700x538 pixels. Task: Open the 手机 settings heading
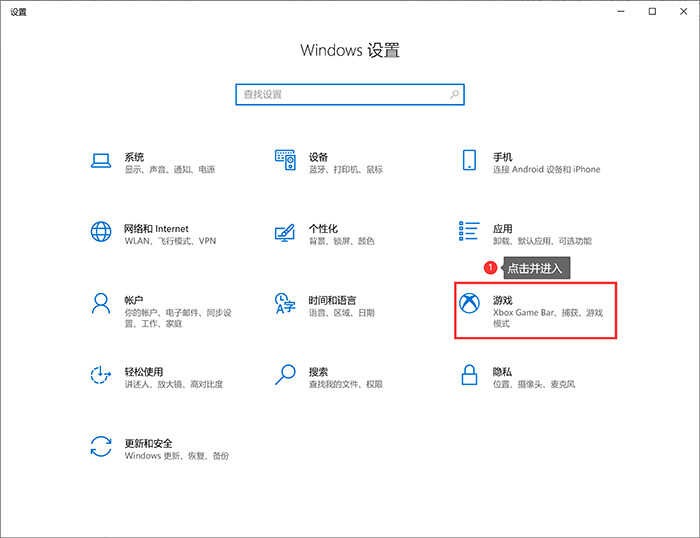(502, 157)
